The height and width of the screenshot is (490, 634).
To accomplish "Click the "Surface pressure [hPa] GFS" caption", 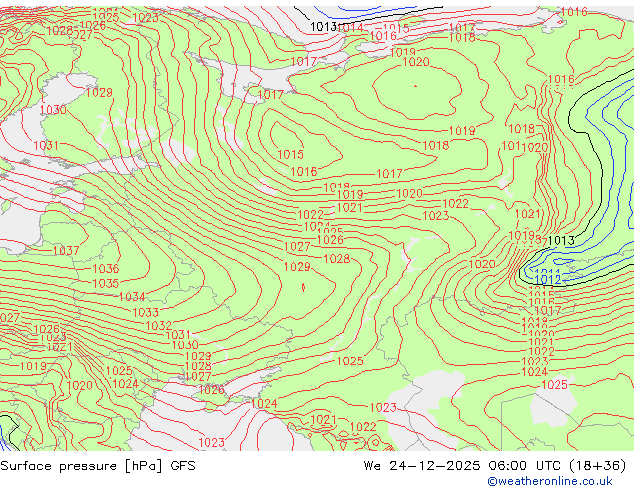I will [98, 466].
